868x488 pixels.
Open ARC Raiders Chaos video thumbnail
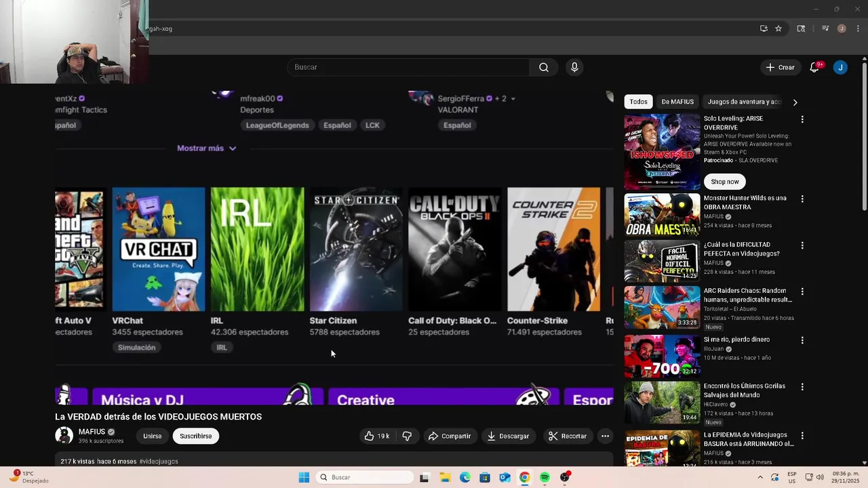pyautogui.click(x=662, y=307)
